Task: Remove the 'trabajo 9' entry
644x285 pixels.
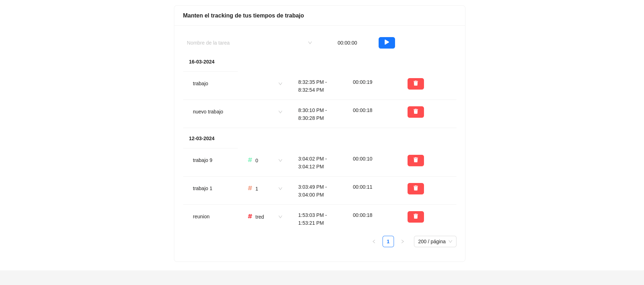Action: coord(415,161)
